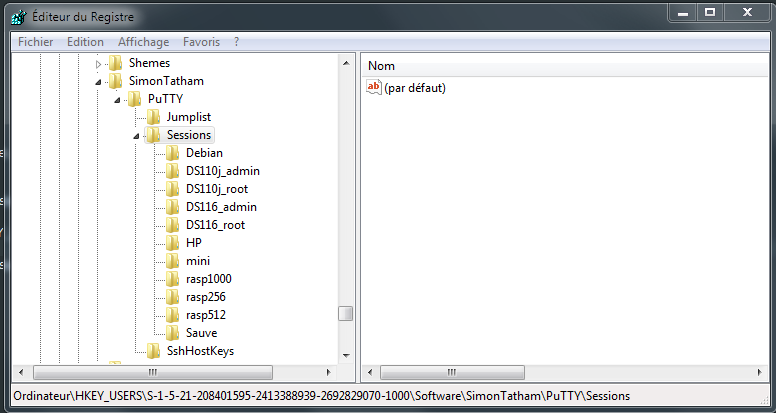Click the values pane horizontal scrollbar thumb

click(452, 372)
